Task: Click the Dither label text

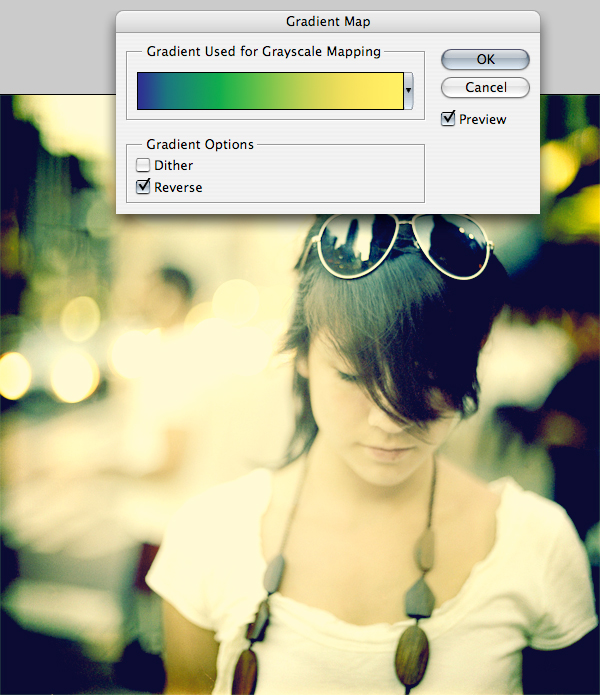Action: point(173,165)
